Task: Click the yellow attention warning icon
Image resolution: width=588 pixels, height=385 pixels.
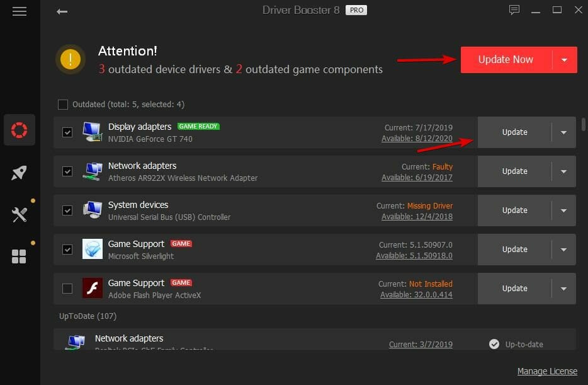Action: coord(71,59)
